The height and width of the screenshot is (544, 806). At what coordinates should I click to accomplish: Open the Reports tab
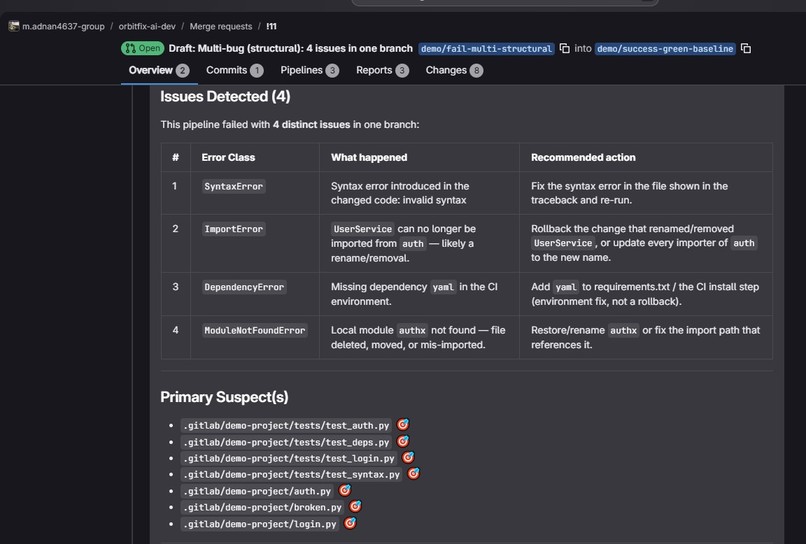coord(382,70)
